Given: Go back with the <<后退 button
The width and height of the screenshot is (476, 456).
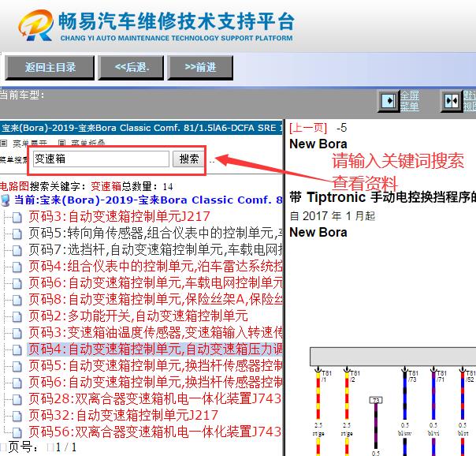Looking at the screenshot, I should click(x=131, y=67).
